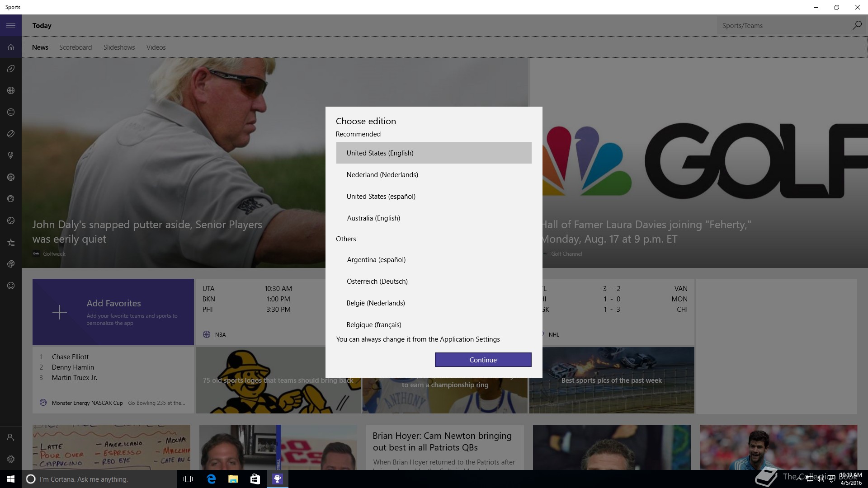The image size is (868, 488).
Task: Open the NHL scores tile
Action: (x=618, y=312)
